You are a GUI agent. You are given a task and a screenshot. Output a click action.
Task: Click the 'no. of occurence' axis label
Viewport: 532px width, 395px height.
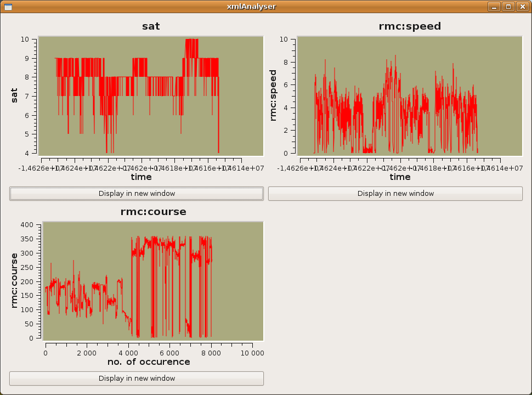[x=149, y=362]
